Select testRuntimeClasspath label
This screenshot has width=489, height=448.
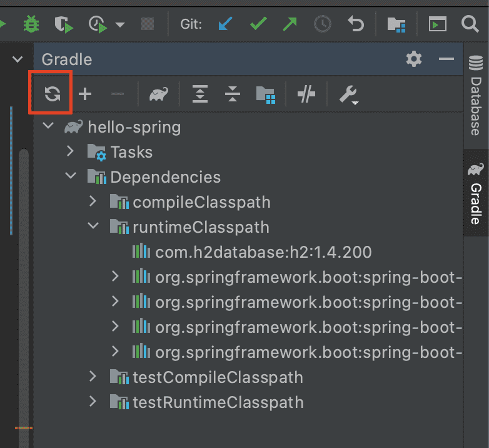click(x=218, y=402)
